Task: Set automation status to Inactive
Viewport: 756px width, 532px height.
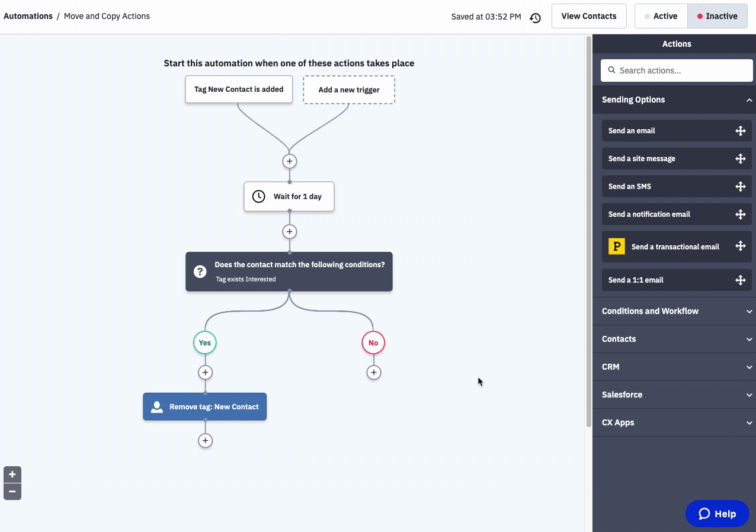Action: tap(717, 17)
